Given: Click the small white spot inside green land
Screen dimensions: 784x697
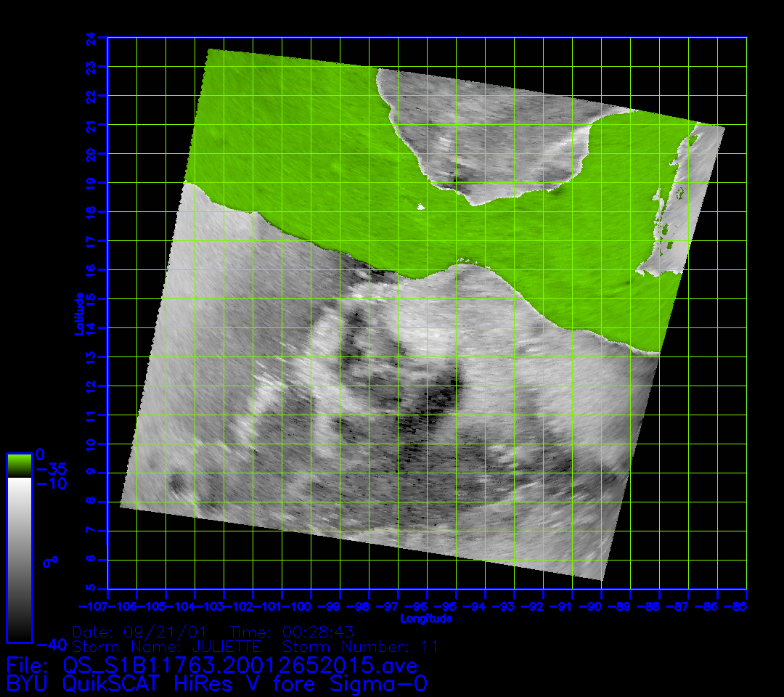Looking at the screenshot, I should pos(421,208).
